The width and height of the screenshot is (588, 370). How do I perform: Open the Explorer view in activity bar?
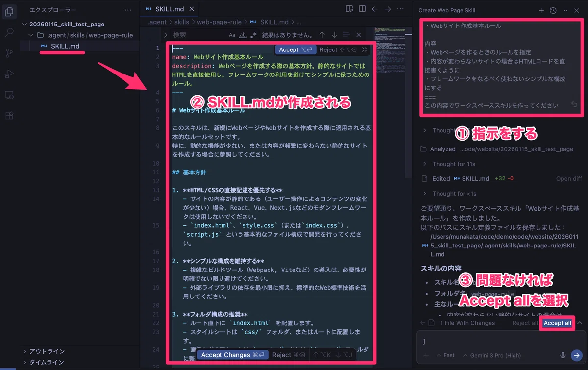[9, 11]
